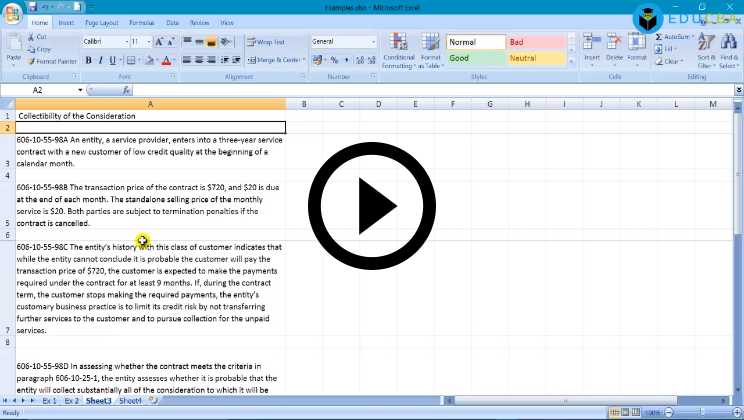Expand the General number format dropdown
This screenshot has width=744, height=420.
(x=375, y=42)
